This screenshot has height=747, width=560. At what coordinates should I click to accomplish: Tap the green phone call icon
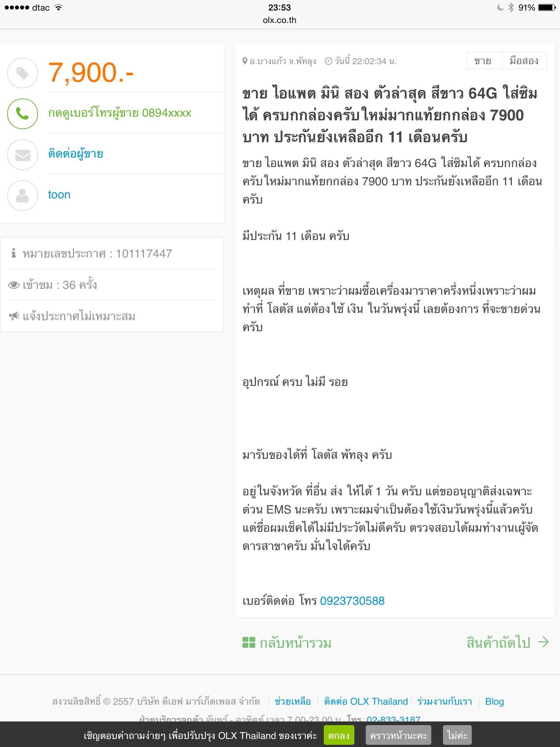pos(23,114)
